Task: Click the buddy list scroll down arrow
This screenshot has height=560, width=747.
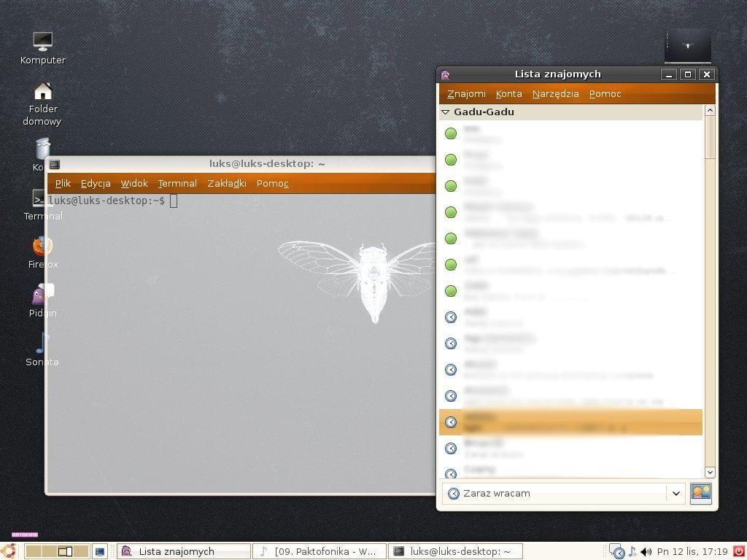Action: pyautogui.click(x=710, y=472)
